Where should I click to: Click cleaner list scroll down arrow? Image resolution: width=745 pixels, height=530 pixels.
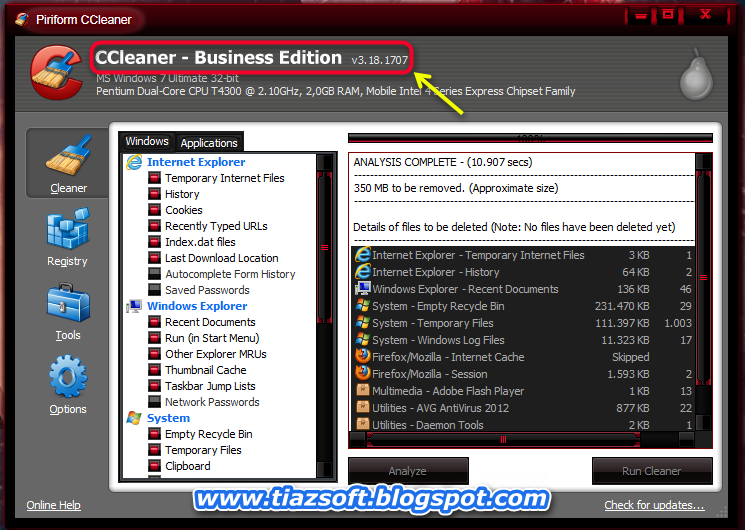[x=325, y=469]
